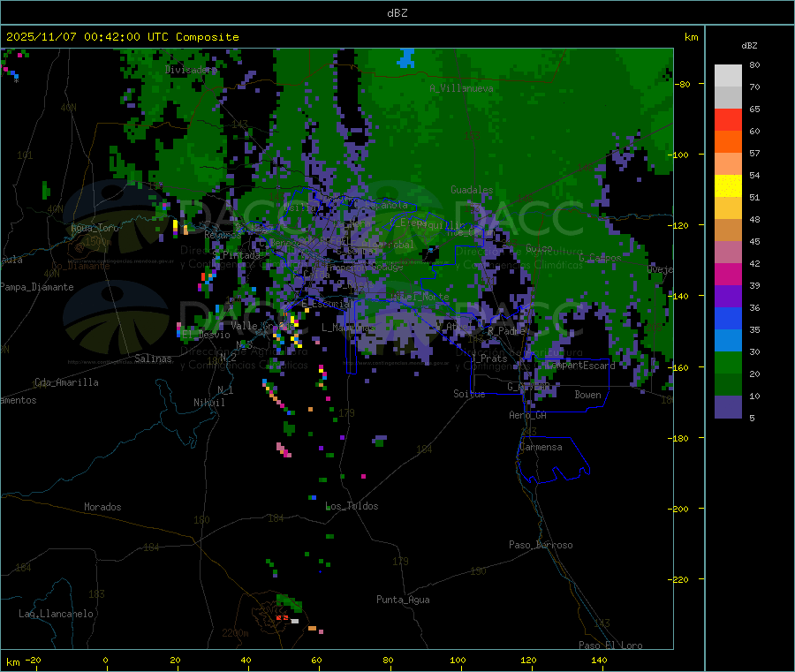Click the Carmensa location label
Viewport: 795px width, 672px height.
541,447
